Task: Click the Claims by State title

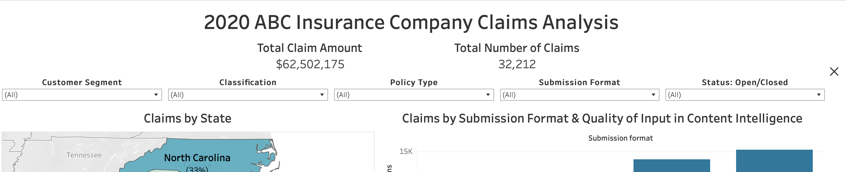Action: coord(187,119)
